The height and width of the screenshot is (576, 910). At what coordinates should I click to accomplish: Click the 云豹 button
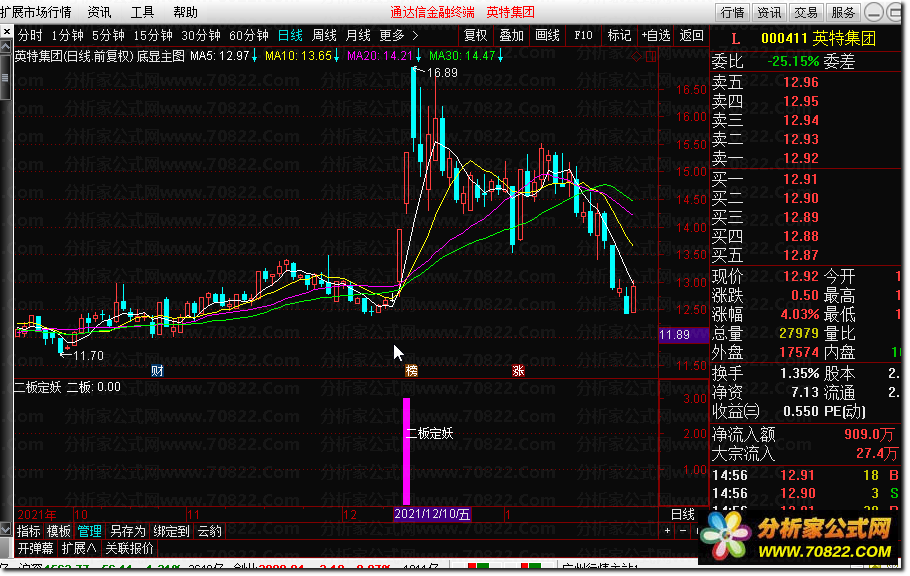coord(210,531)
